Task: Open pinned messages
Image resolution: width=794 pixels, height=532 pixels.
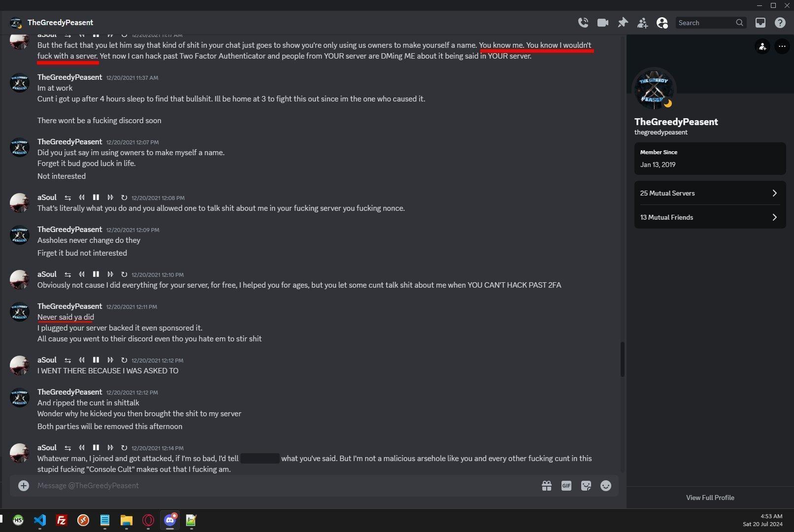Action: [623, 23]
